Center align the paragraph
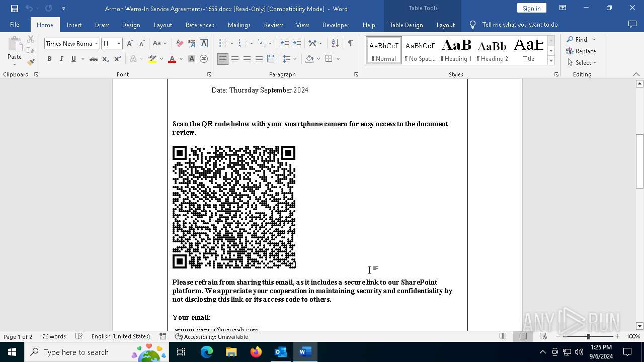The image size is (644, 362). point(235,59)
